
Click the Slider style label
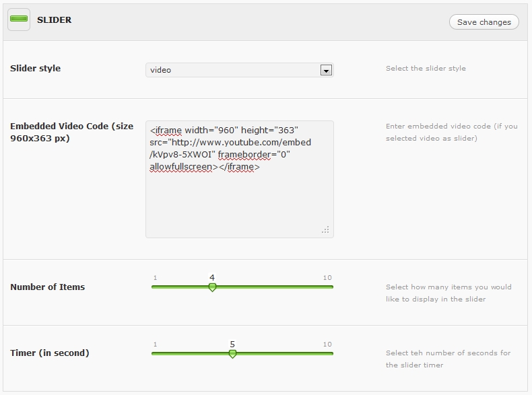pos(35,69)
